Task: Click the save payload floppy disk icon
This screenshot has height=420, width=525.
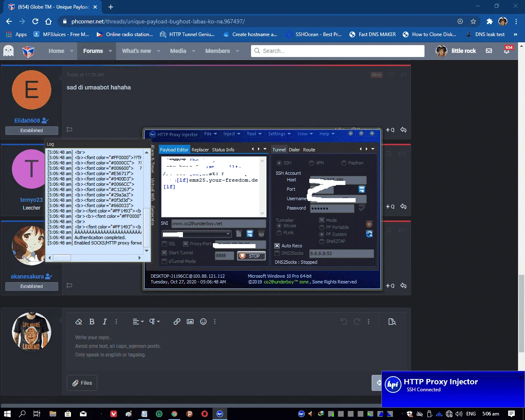Action: [250, 234]
